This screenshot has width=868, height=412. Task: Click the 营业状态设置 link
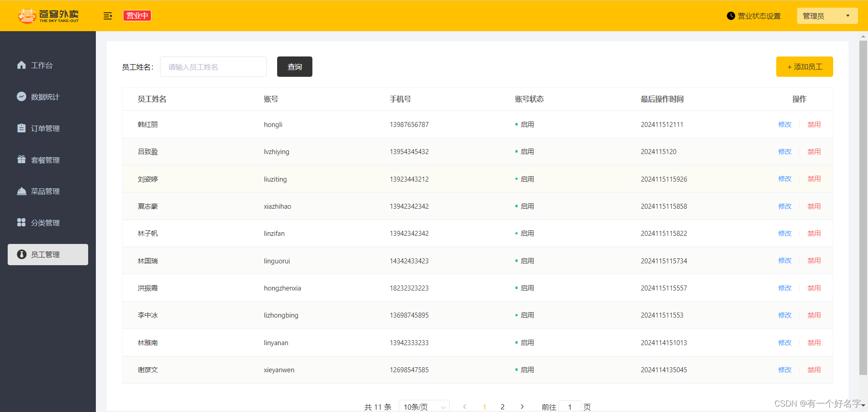pyautogui.click(x=759, y=16)
